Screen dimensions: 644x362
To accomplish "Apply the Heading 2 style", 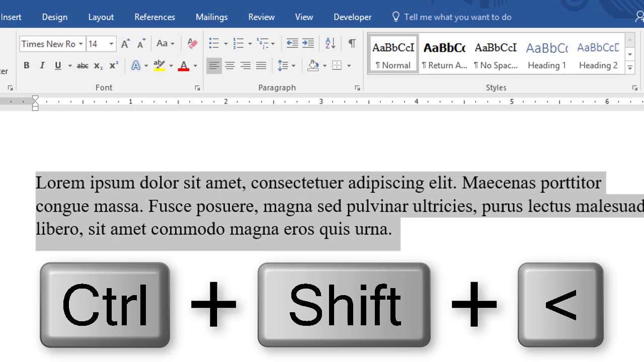I will tap(598, 54).
